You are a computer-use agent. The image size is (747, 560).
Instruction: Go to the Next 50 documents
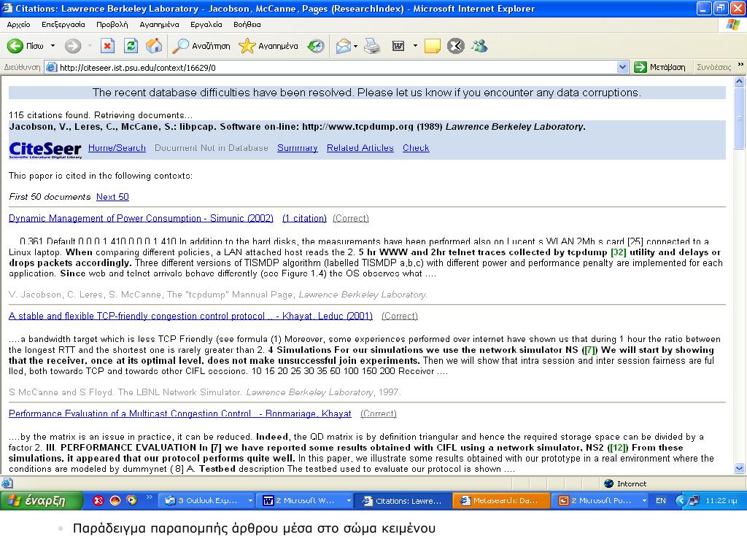pyautogui.click(x=112, y=197)
